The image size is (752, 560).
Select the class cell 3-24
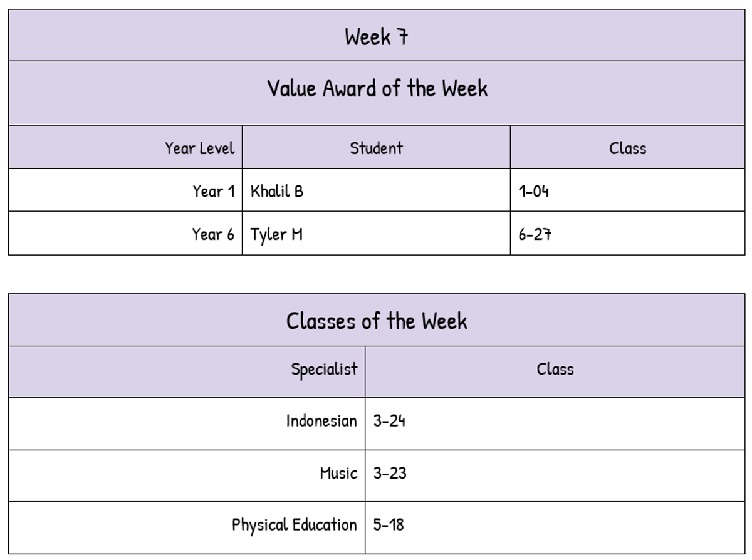[390, 420]
